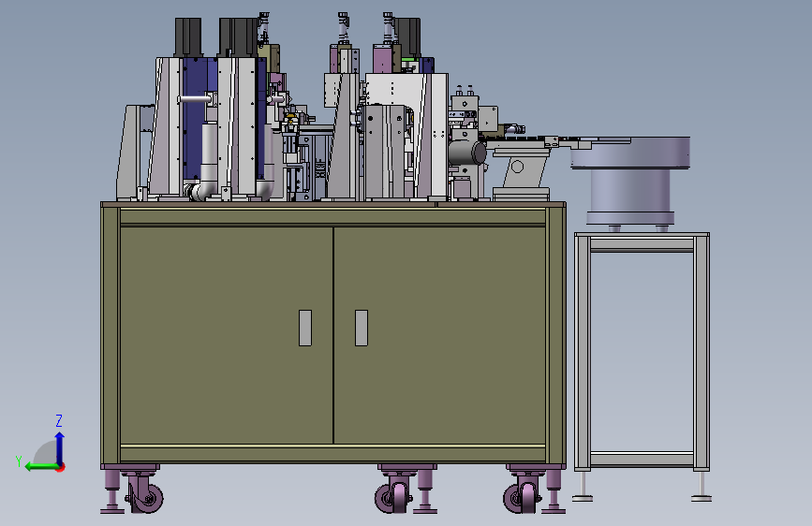This screenshot has width=812, height=526.
Task: Click the green Y axis arrow on the triad
Action: (41, 467)
